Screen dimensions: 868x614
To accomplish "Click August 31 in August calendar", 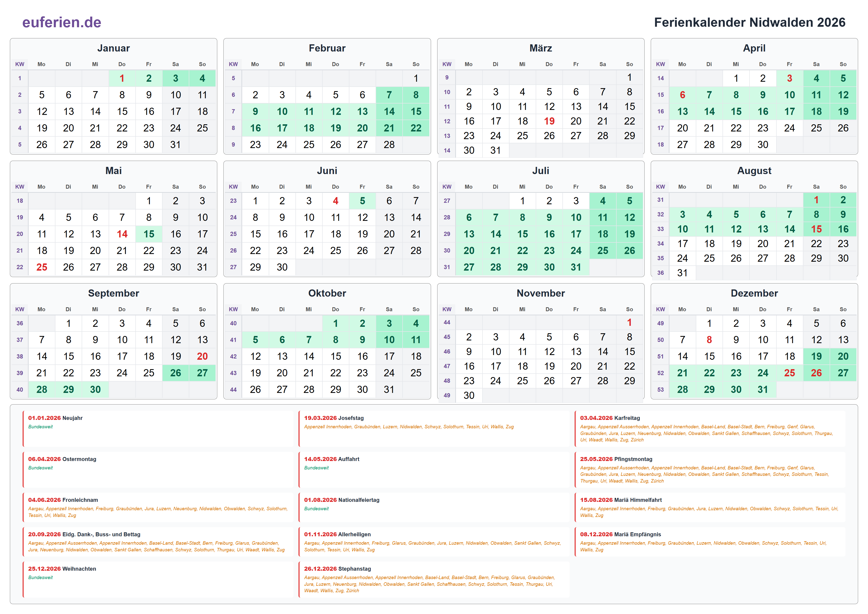I will [682, 273].
